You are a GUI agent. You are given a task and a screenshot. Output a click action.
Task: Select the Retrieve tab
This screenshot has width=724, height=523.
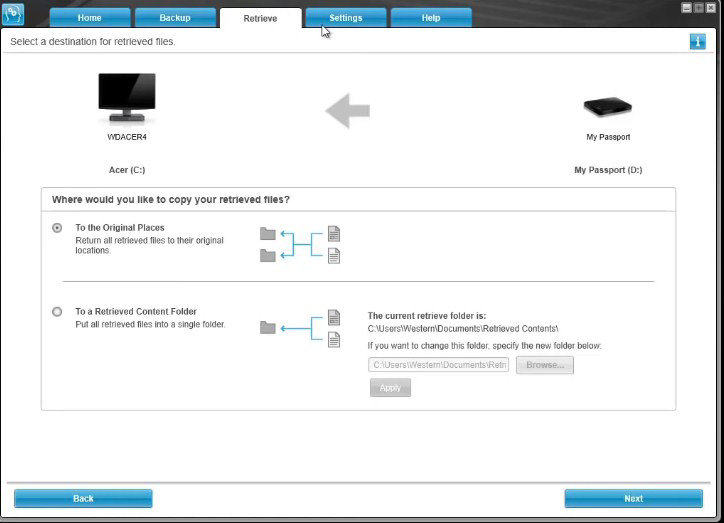click(x=260, y=18)
